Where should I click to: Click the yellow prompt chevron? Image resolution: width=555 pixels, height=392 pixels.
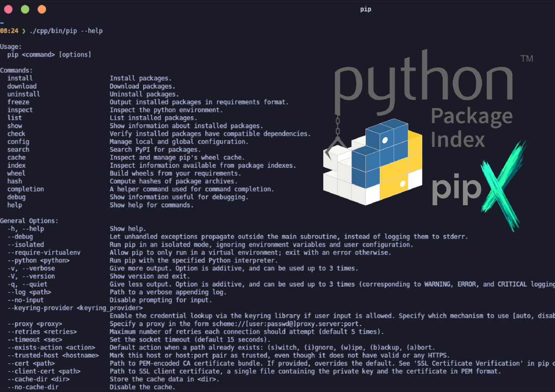click(24, 31)
